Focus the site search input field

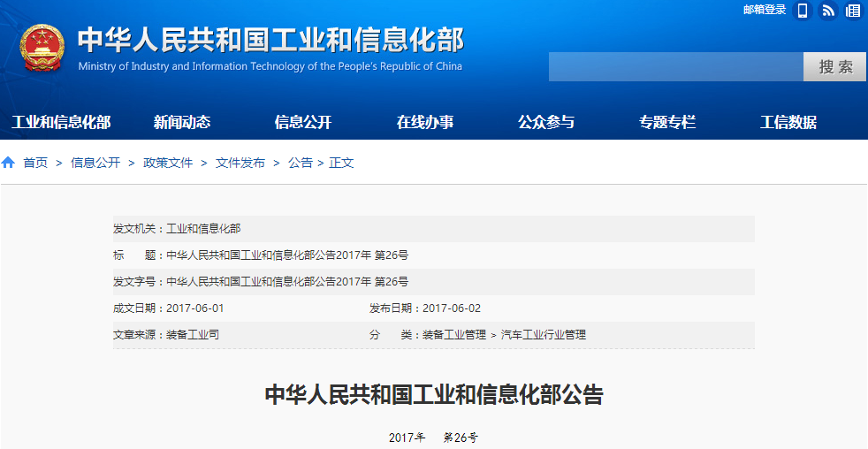coord(676,67)
